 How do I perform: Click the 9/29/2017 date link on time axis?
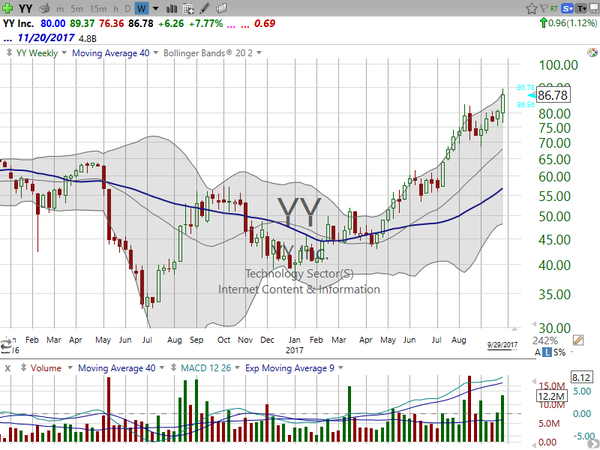click(502, 345)
